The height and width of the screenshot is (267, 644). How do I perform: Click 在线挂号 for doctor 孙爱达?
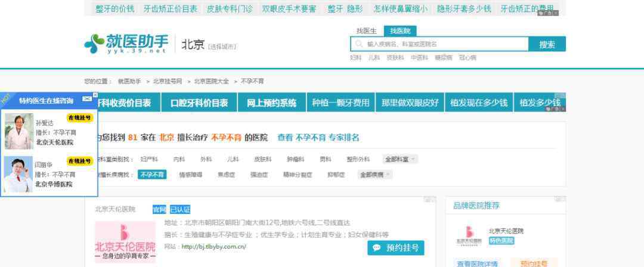point(80,118)
